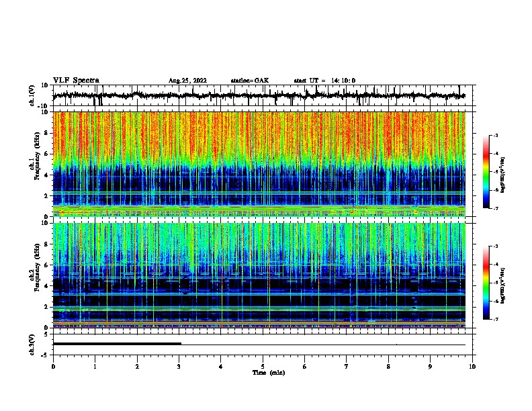
Task: Click the ch.1 colorbar "log(PSD)(V²/Hz)" label
Action: pyautogui.click(x=503, y=175)
